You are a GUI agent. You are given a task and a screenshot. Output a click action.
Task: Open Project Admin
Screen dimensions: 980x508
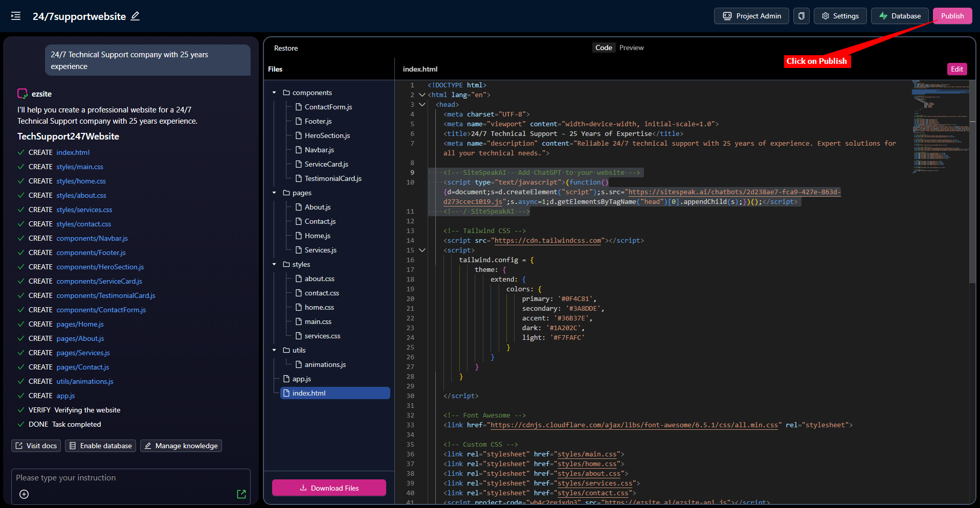click(x=751, y=16)
